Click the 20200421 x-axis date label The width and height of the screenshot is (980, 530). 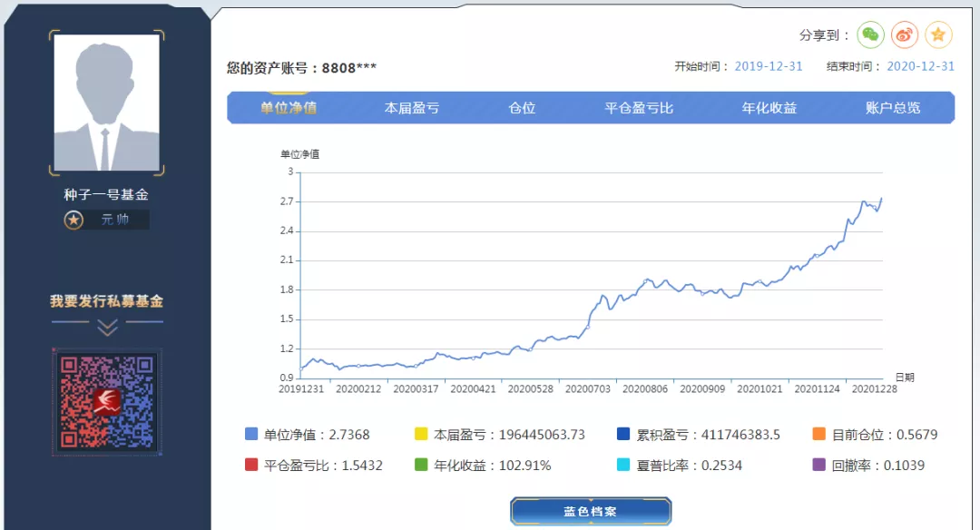click(473, 388)
